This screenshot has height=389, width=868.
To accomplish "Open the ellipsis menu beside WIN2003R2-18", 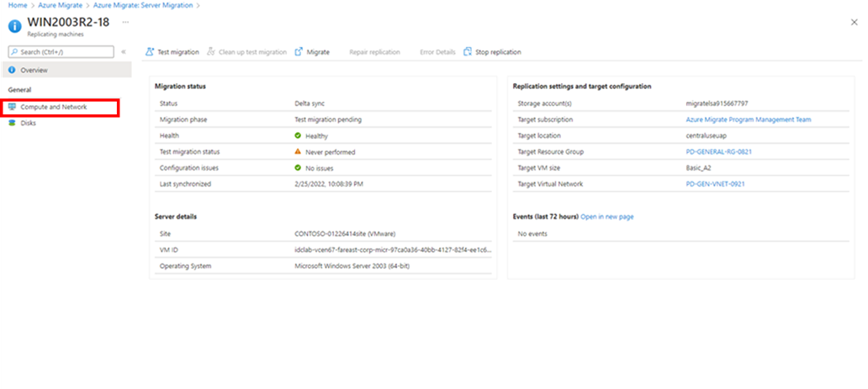I will [125, 20].
